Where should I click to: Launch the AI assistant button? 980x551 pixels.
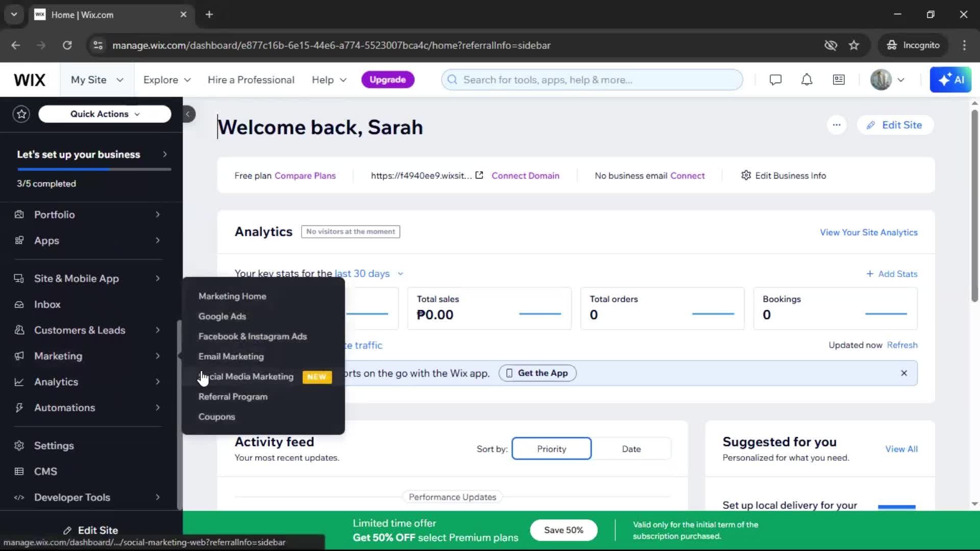pyautogui.click(x=950, y=80)
